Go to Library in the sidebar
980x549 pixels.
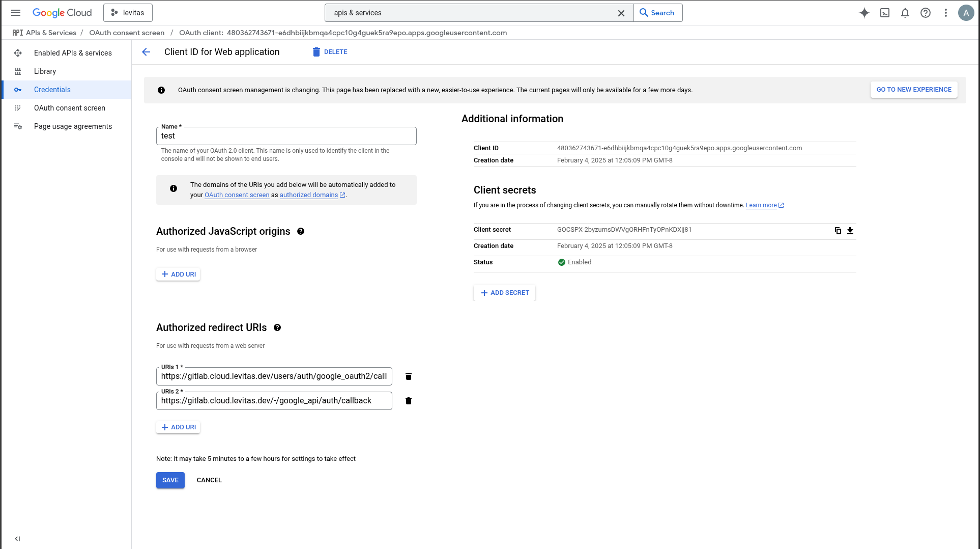coord(45,71)
